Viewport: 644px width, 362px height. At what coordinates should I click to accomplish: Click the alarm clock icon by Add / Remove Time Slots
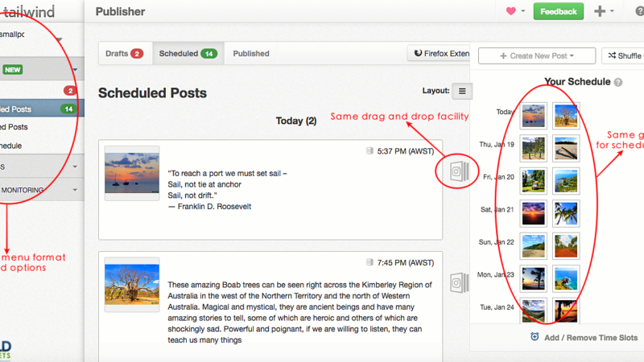pyautogui.click(x=535, y=337)
